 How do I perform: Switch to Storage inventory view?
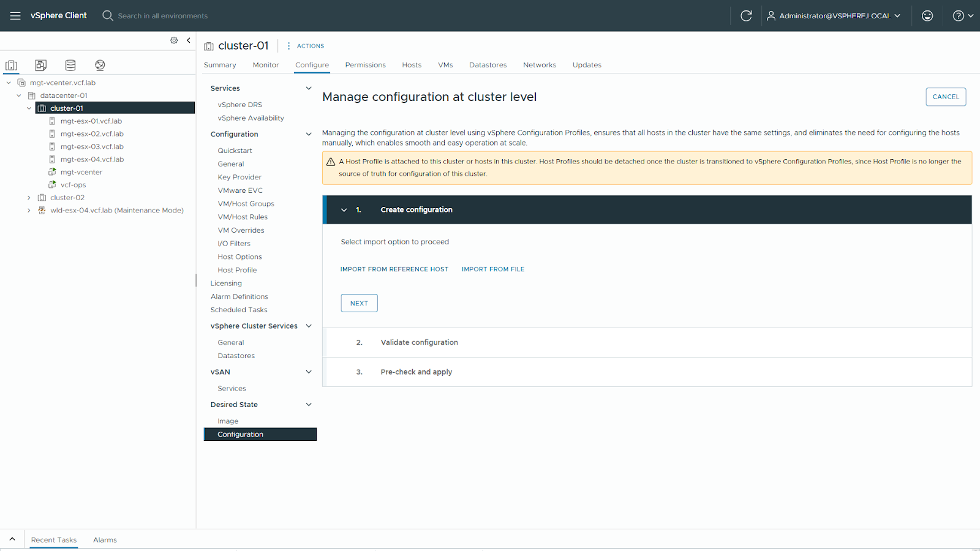point(70,65)
